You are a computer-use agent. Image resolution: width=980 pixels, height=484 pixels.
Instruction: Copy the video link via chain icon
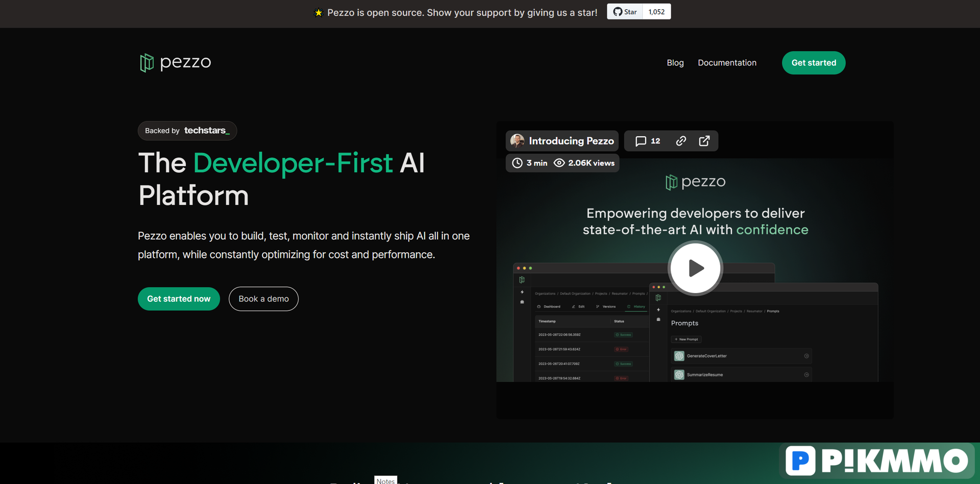pyautogui.click(x=681, y=141)
